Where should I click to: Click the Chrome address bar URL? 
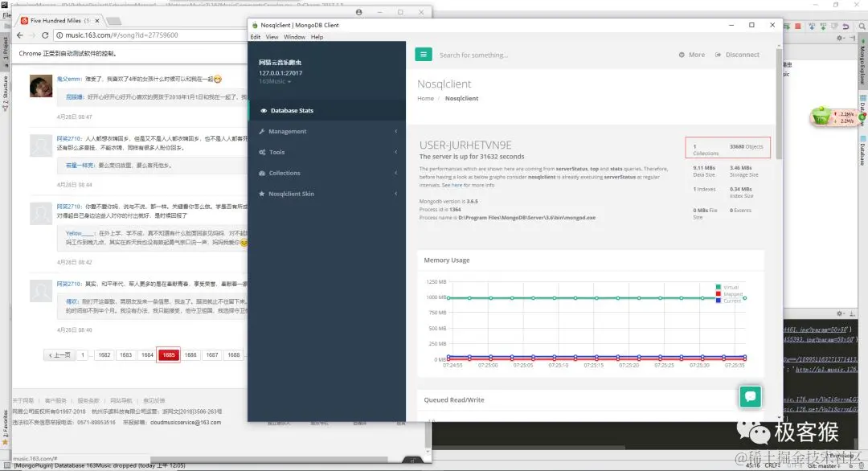pos(122,35)
